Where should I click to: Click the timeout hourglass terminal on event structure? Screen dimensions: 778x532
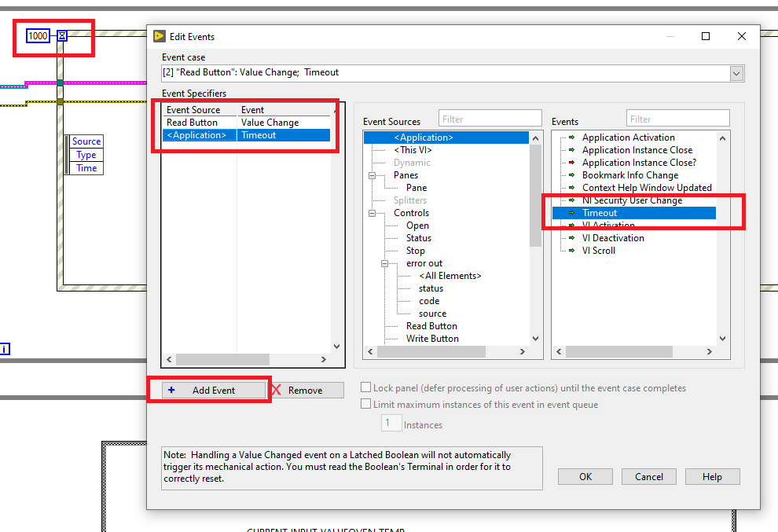tap(61, 35)
